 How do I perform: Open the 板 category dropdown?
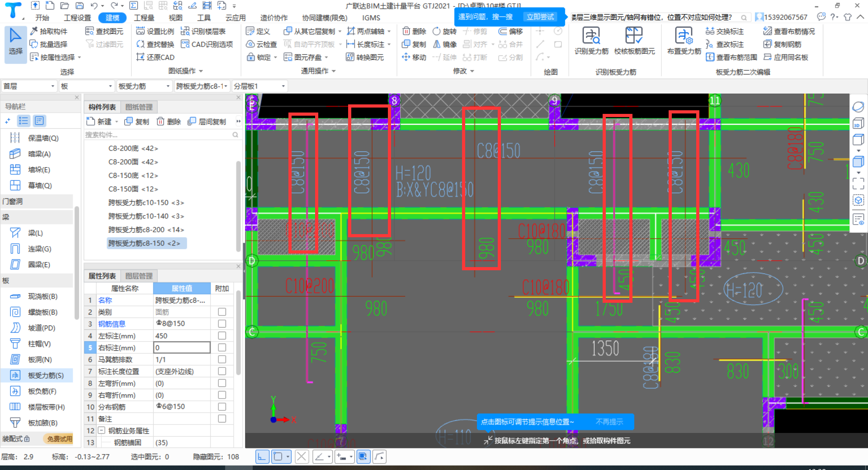(x=86, y=86)
